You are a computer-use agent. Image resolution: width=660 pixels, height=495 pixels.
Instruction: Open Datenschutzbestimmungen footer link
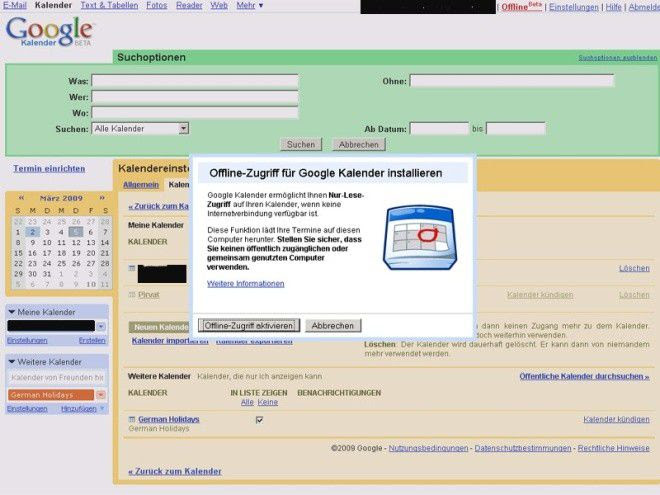point(523,448)
